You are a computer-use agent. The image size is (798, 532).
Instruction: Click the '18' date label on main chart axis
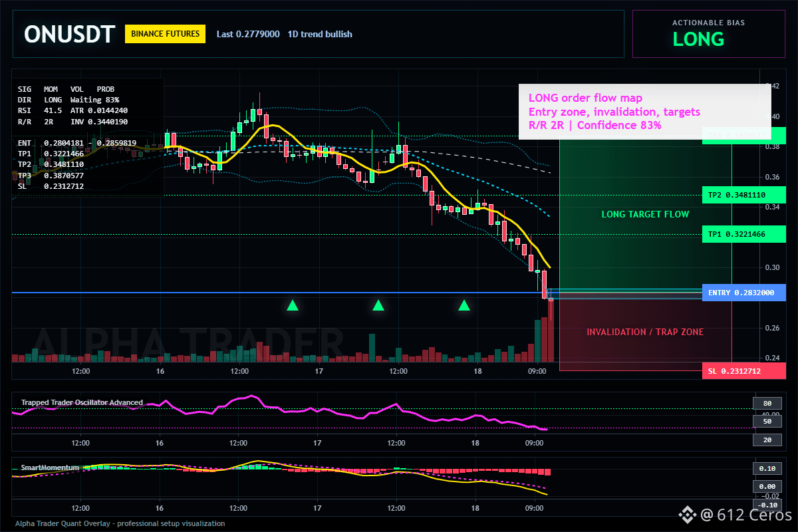click(x=477, y=370)
